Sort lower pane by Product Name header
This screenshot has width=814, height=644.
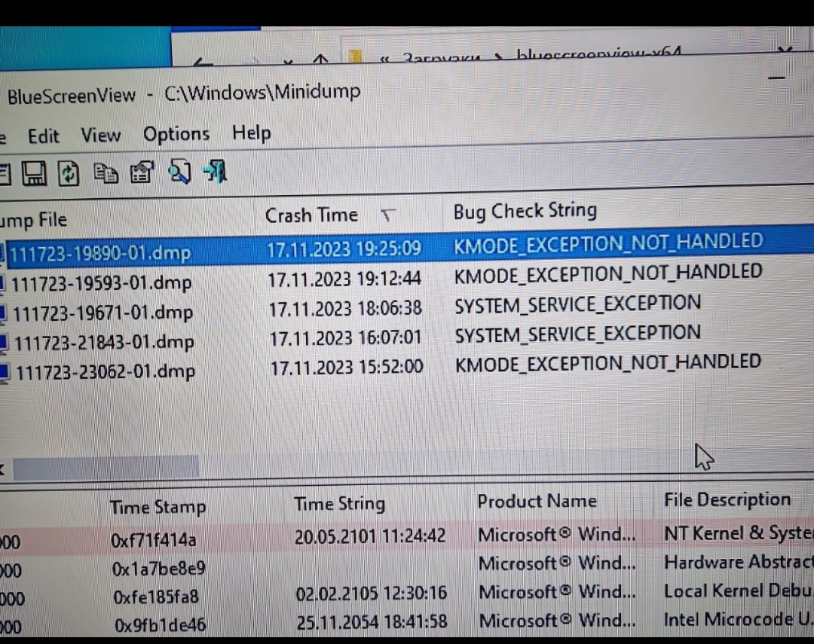pos(537,502)
